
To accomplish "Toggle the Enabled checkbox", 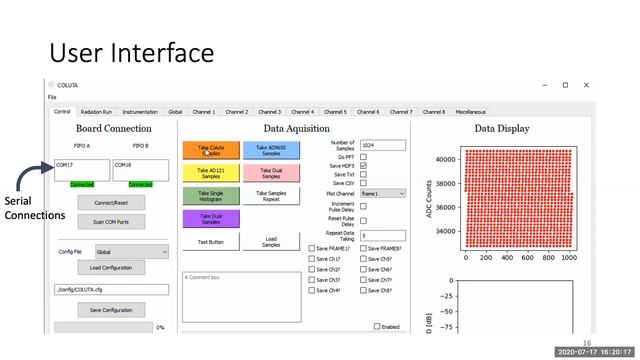I will pos(377,327).
